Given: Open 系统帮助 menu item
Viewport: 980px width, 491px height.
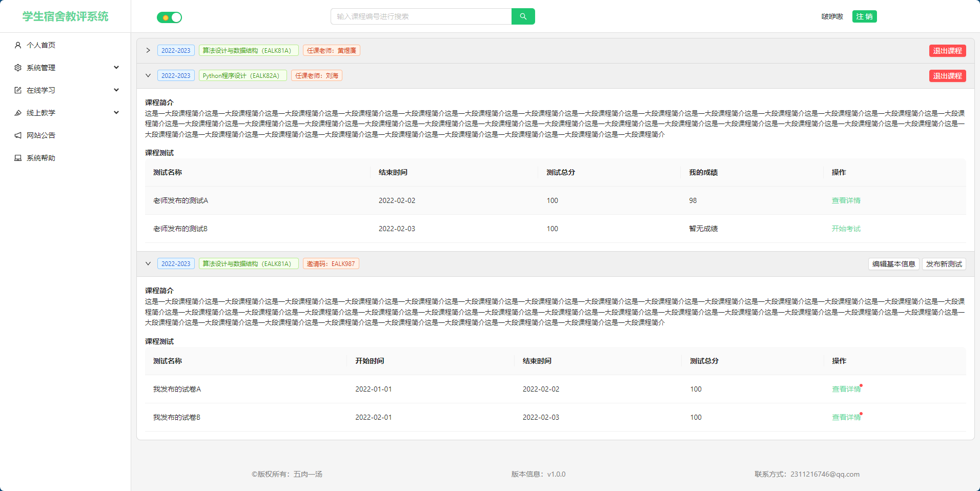Looking at the screenshot, I should 65,158.
